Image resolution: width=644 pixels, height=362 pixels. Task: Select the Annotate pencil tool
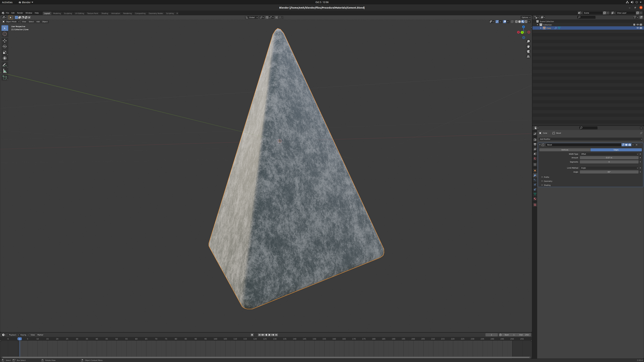(x=5, y=65)
